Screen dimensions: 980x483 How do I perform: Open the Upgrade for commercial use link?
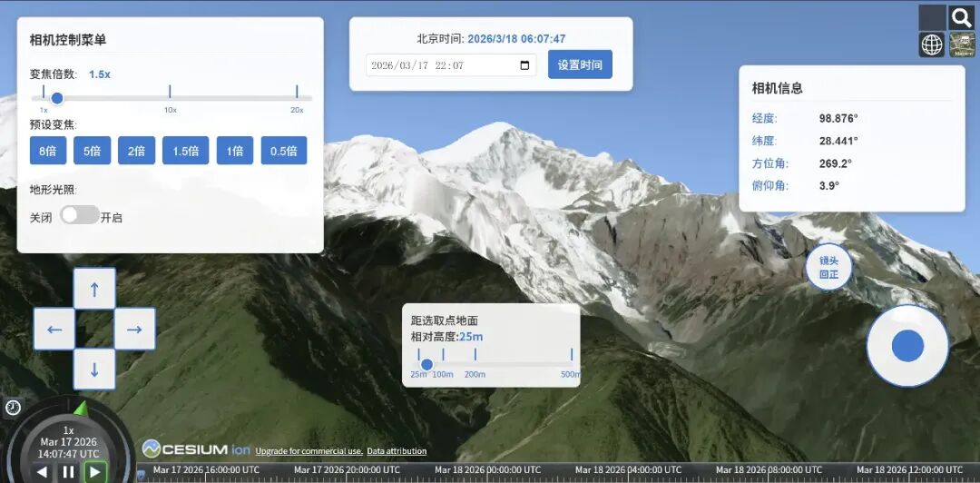tap(309, 451)
